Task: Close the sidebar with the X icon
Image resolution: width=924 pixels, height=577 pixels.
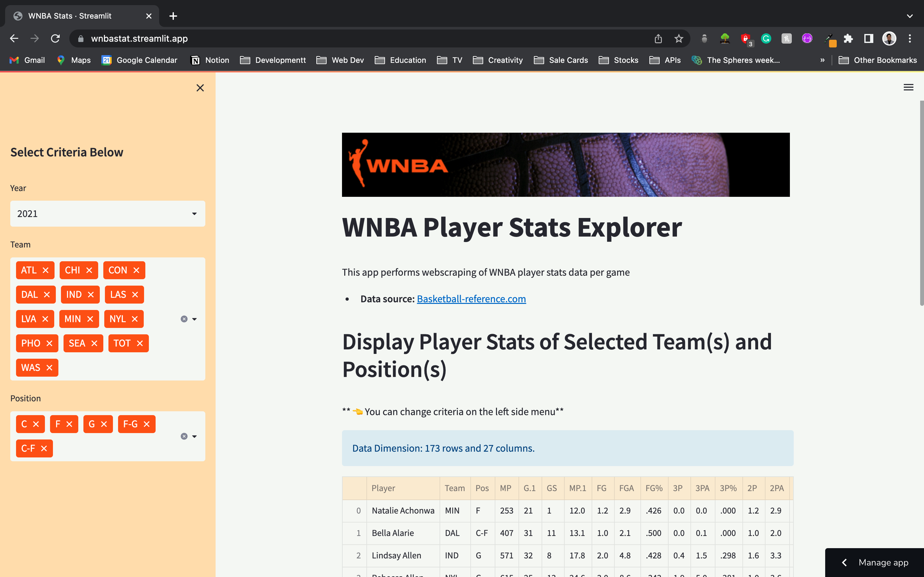Action: point(200,88)
